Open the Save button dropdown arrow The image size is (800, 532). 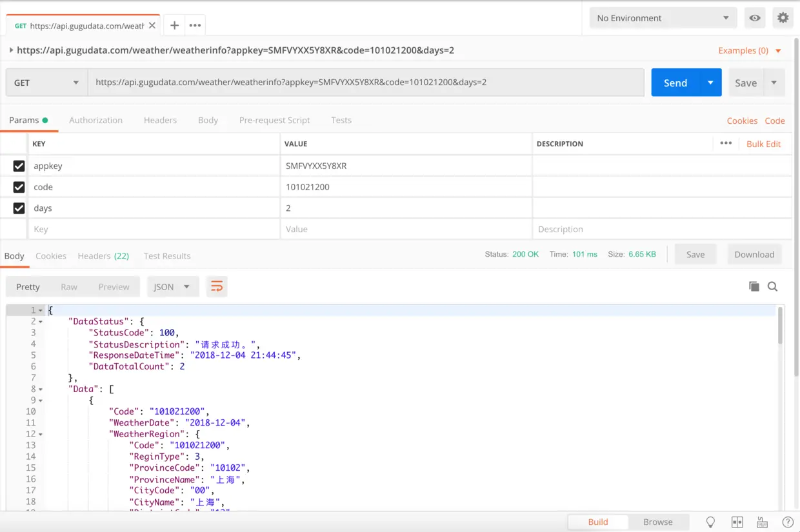pos(774,83)
